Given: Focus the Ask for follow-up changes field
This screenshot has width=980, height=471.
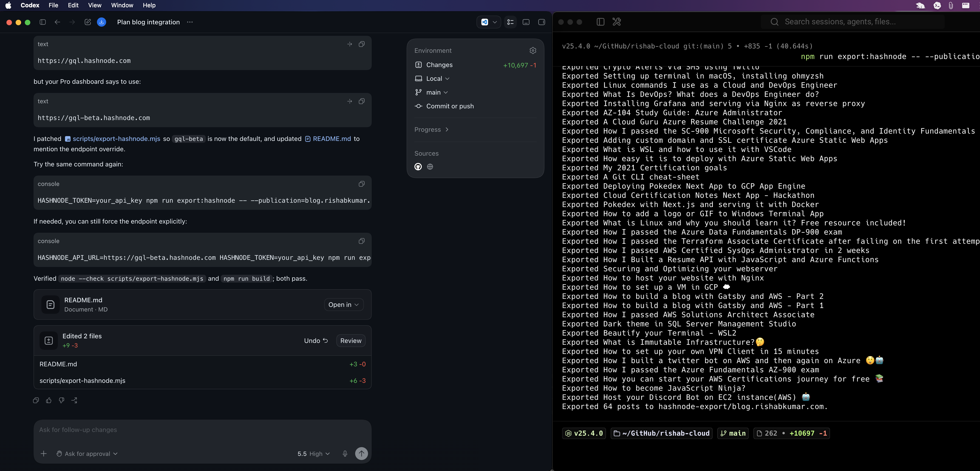Looking at the screenshot, I should pos(202,430).
